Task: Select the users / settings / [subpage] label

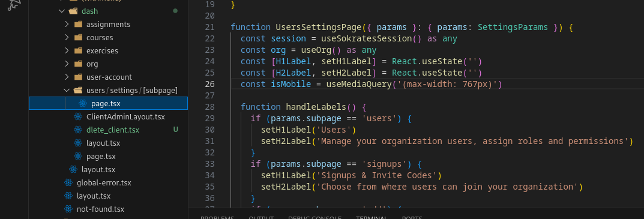Action: 132,90
